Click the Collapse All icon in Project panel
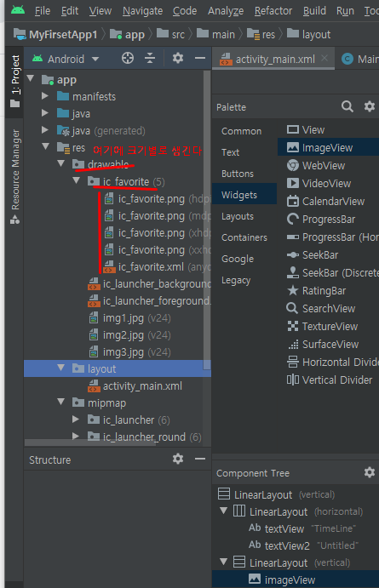The width and height of the screenshot is (379, 588). click(x=150, y=58)
